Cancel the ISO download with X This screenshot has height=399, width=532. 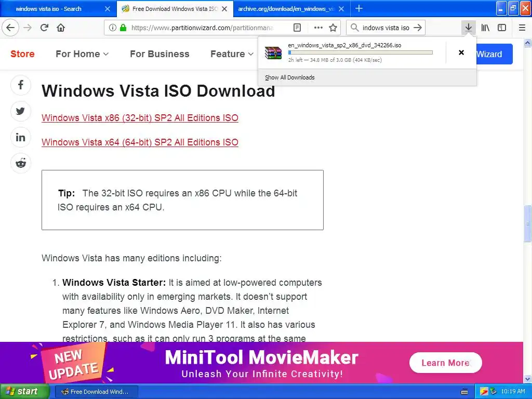point(461,52)
